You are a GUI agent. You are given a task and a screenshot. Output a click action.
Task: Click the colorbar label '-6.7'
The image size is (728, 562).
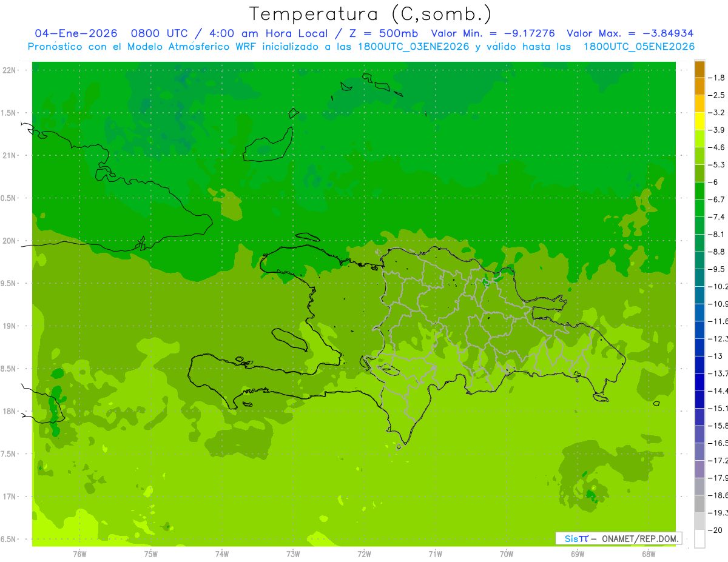point(716,199)
